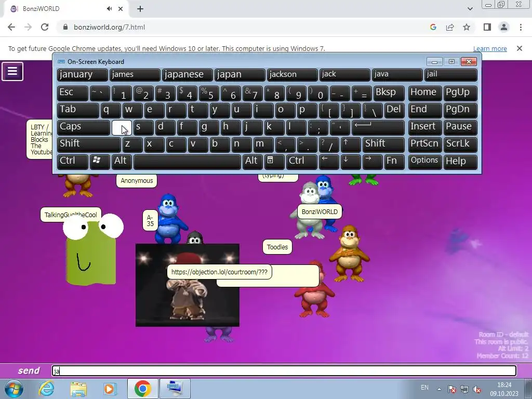Mute the BonziWORLD tab audio icon
This screenshot has height=399, width=532.
click(109, 9)
